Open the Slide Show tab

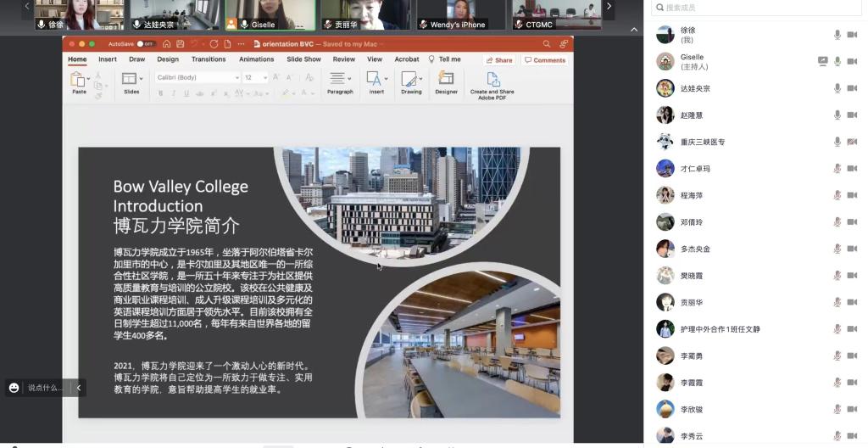(303, 59)
